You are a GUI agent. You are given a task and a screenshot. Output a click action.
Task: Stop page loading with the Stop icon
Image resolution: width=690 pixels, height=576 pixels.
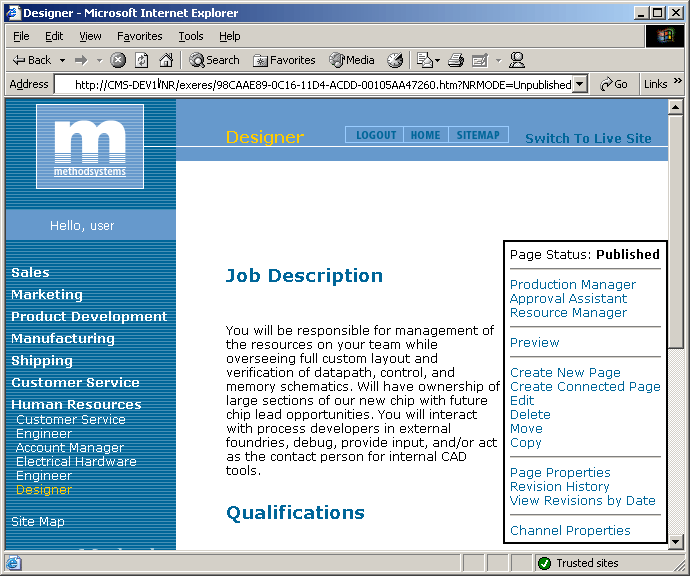pos(118,60)
